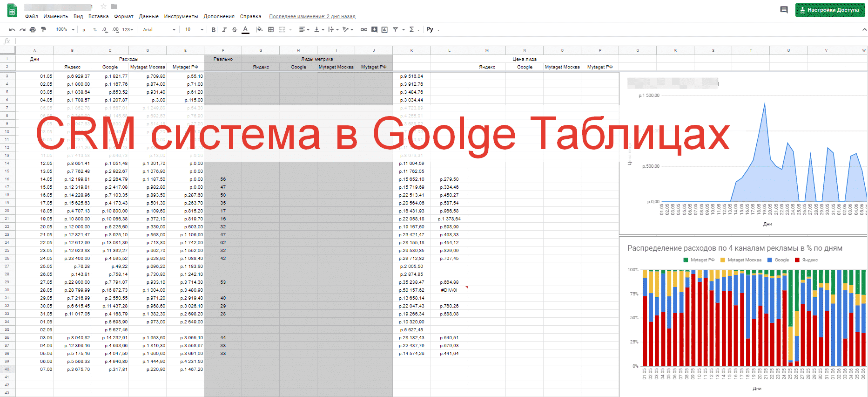This screenshot has width=868, height=397.
Task: Open the Справка menu
Action: click(251, 16)
